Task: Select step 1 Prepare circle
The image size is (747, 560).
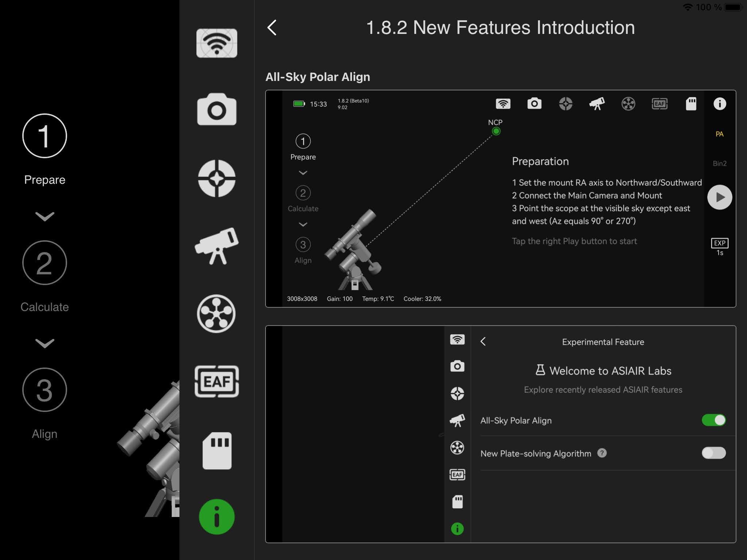Action: tap(44, 136)
